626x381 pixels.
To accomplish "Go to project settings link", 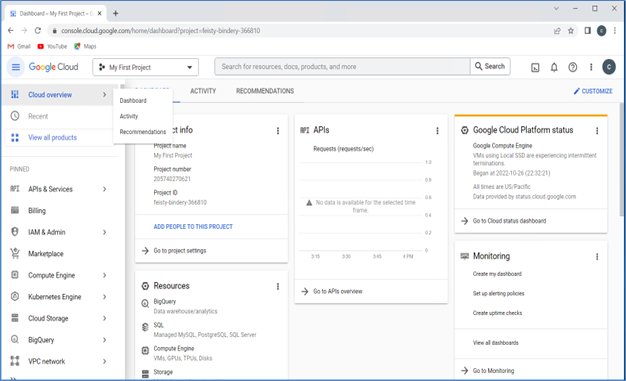I will point(180,250).
